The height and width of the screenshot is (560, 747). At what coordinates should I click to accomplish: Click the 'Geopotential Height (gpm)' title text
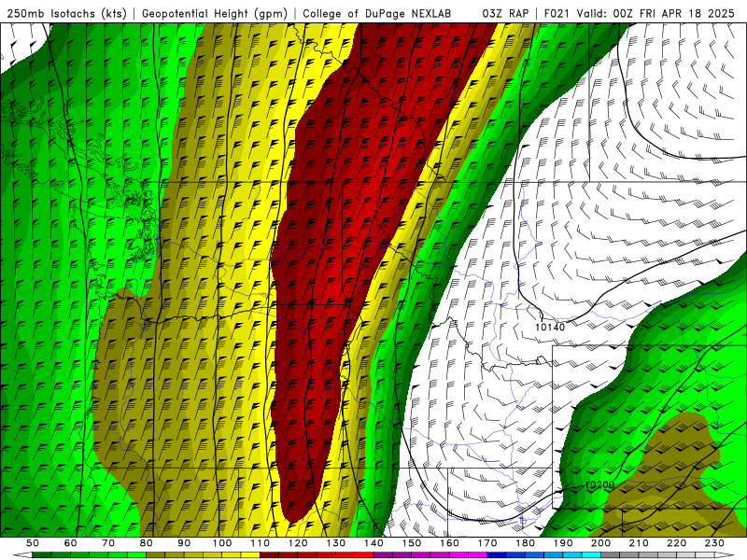215,14
